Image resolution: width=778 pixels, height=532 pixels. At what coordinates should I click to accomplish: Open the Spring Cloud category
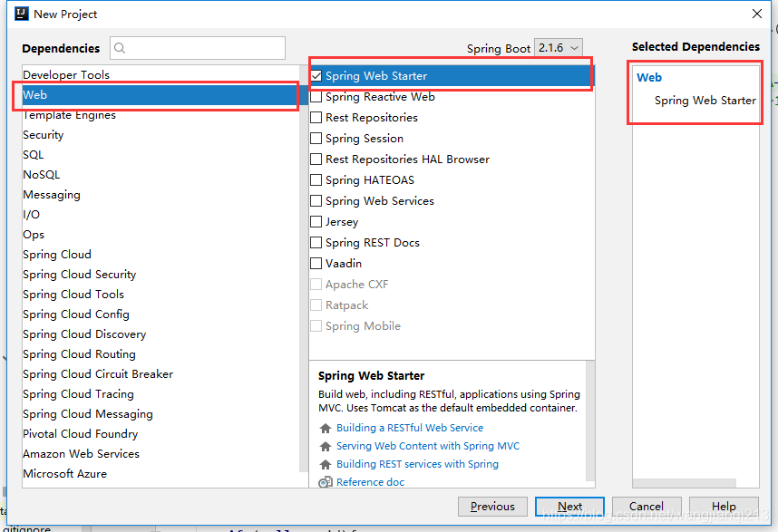pos(160,255)
